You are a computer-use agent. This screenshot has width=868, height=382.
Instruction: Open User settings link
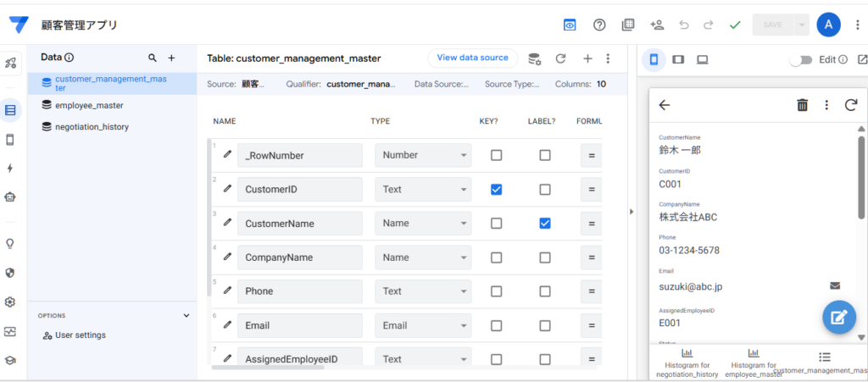tap(80, 335)
